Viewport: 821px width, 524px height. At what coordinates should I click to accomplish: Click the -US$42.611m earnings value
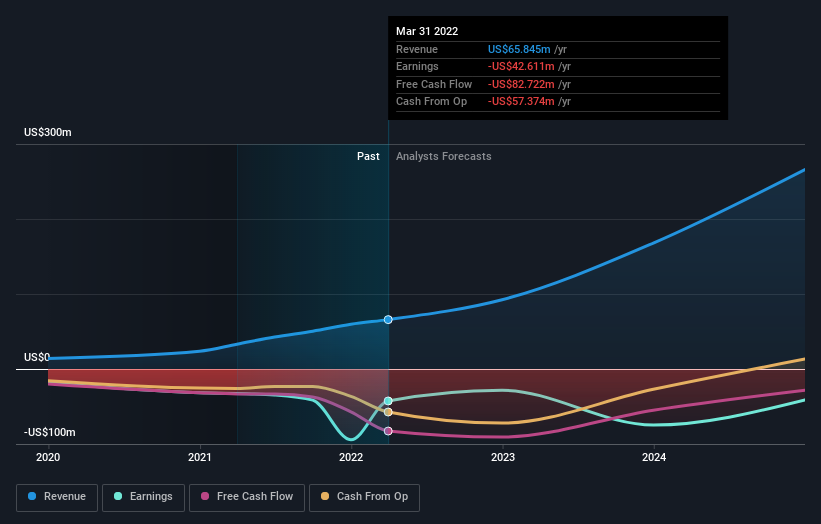tap(521, 66)
